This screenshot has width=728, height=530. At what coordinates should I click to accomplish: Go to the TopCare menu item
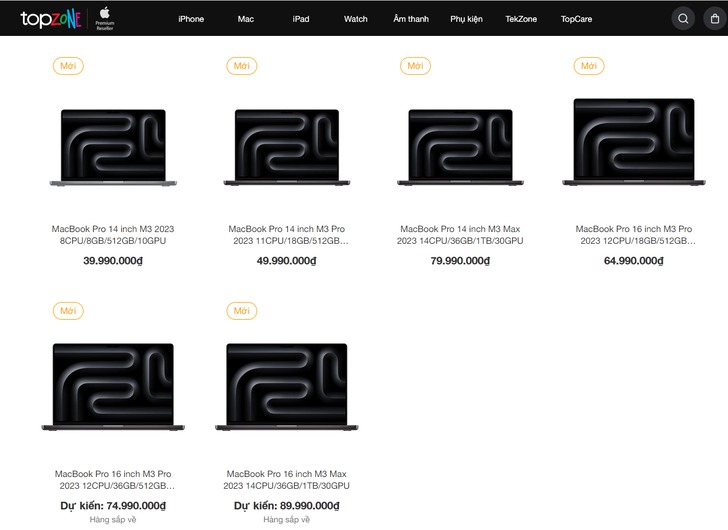pyautogui.click(x=576, y=19)
